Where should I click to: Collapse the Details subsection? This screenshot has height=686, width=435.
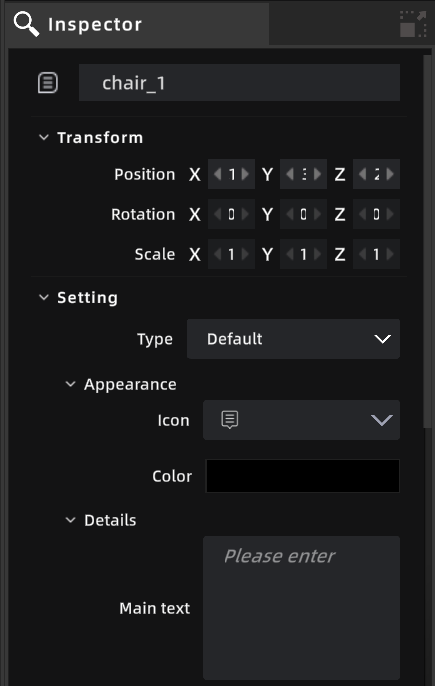click(x=70, y=520)
